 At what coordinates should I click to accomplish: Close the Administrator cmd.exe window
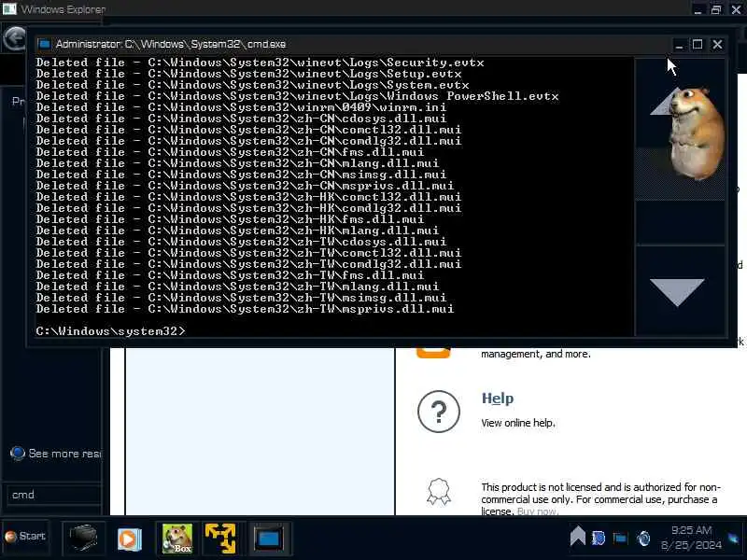717,44
